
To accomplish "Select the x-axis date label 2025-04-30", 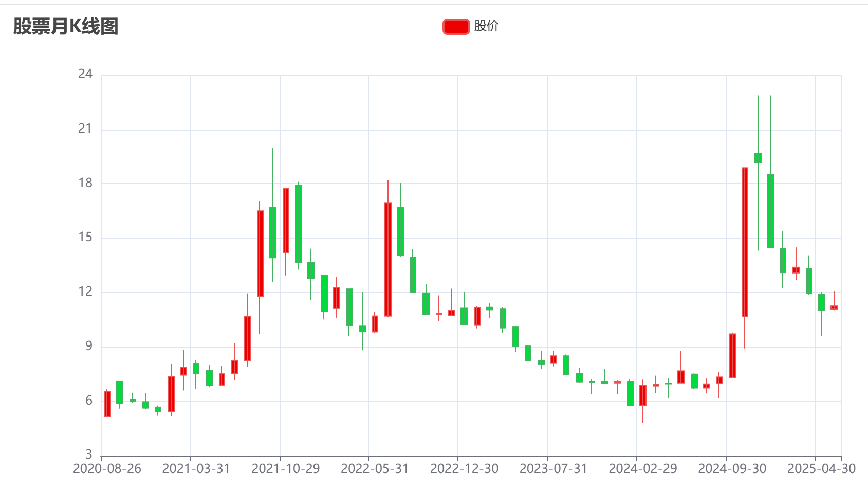I will 821,469.
